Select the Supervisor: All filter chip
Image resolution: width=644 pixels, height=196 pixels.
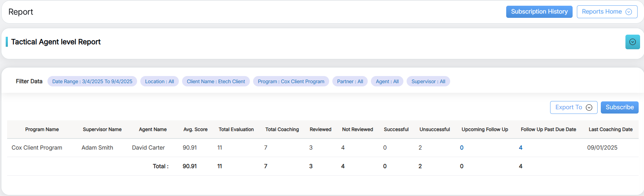428,81
